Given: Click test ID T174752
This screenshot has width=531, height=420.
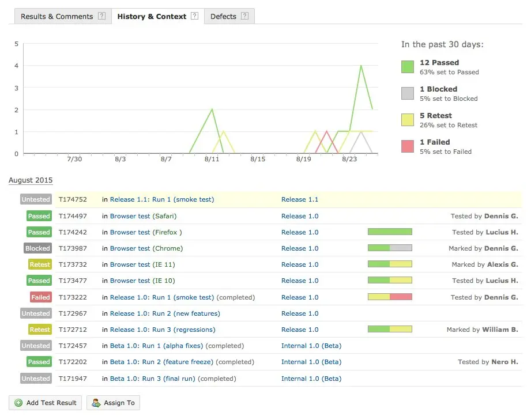Looking at the screenshot, I should point(73,199).
